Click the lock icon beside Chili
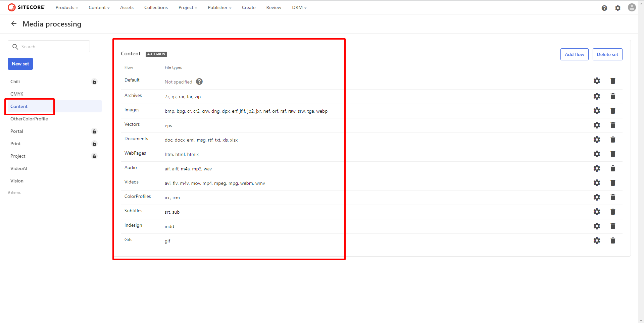The width and height of the screenshot is (644, 323). point(94,82)
